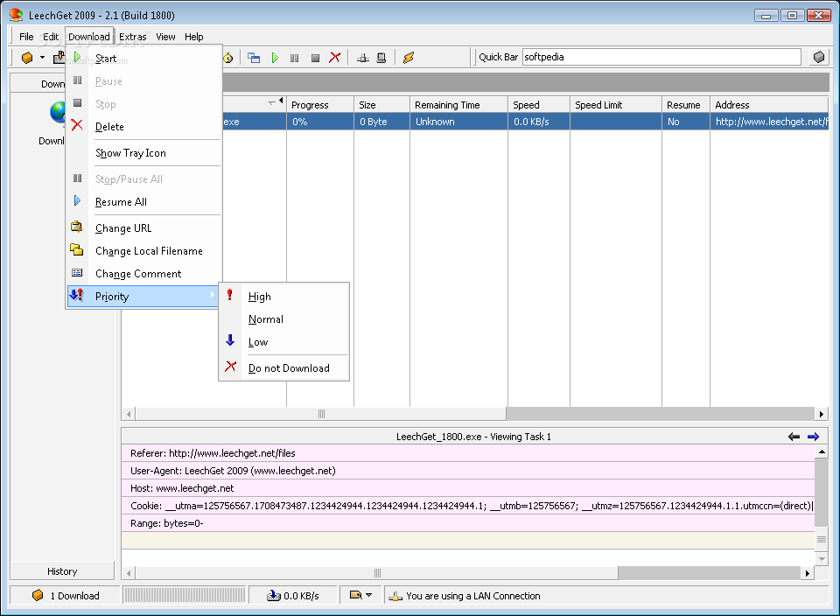Open the File menu
840x616 pixels.
pyautogui.click(x=26, y=37)
